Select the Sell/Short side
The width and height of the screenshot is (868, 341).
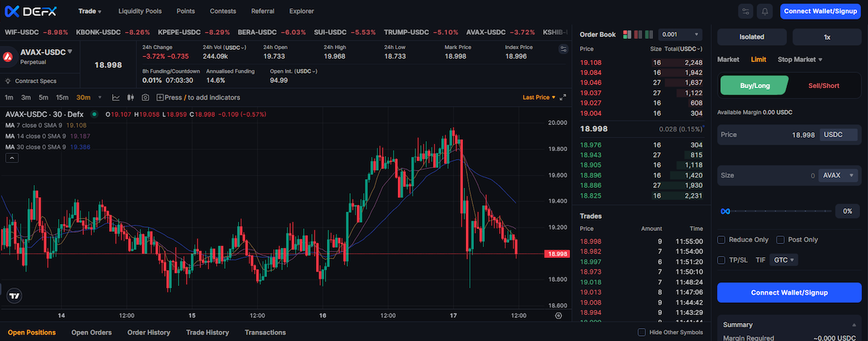[823, 85]
